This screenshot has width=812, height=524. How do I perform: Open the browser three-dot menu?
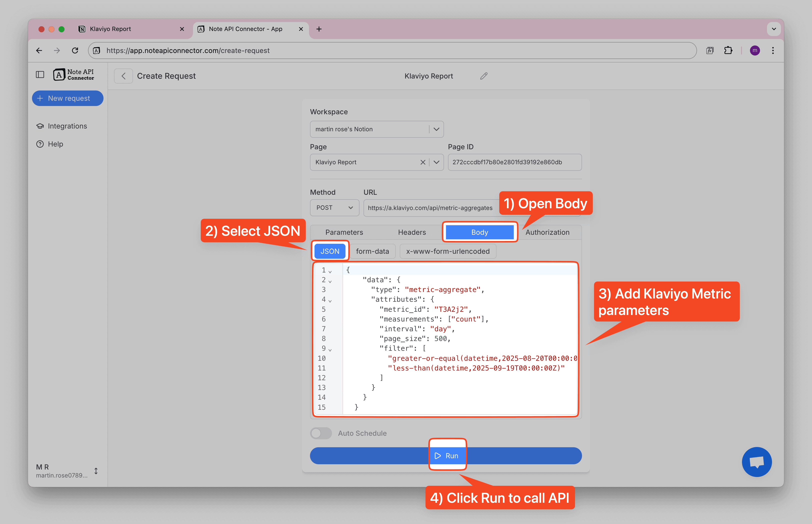[773, 50]
